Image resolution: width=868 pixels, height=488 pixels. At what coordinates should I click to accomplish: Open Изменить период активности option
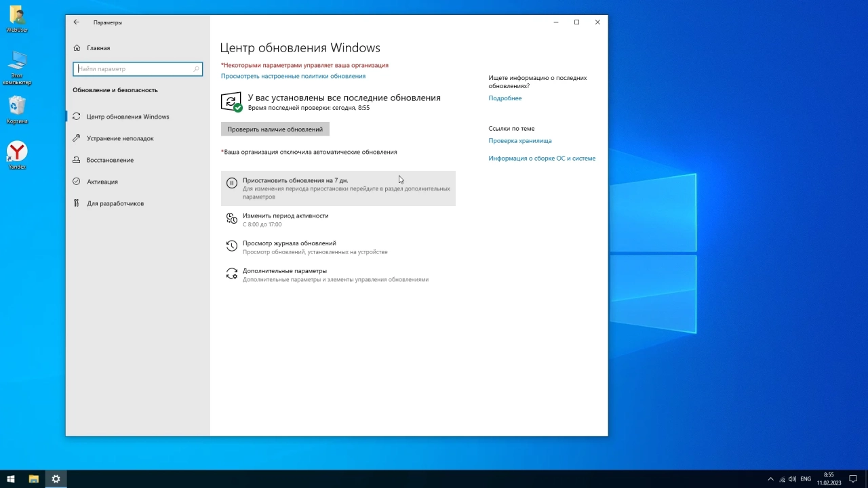[338, 219]
